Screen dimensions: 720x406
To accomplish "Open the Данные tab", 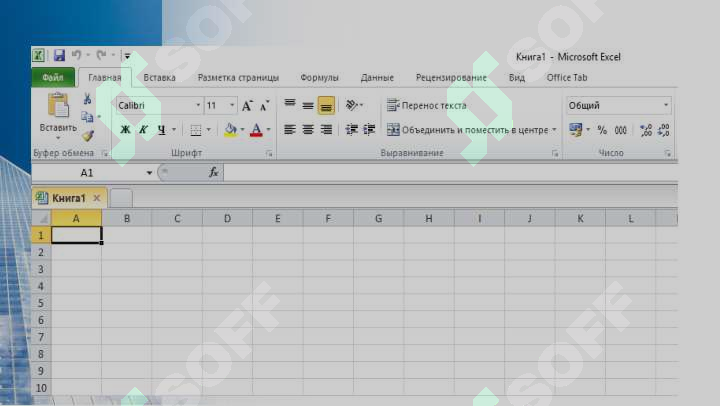I will [377, 78].
